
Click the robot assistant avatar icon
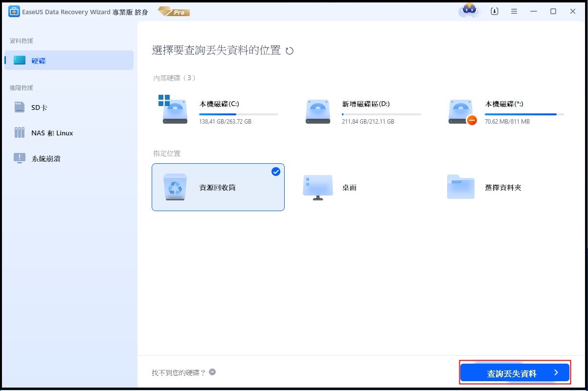(469, 11)
